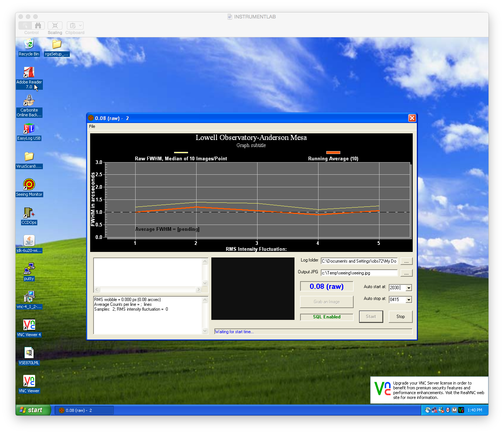This screenshot has width=504, height=434.
Task: Click the disconnected network tray icon
Action: (x=435, y=410)
